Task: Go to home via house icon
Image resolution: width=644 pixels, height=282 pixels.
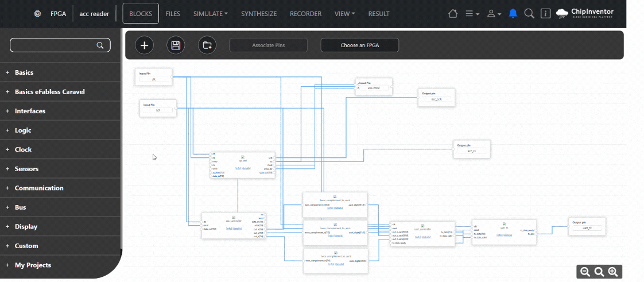Action: click(453, 14)
